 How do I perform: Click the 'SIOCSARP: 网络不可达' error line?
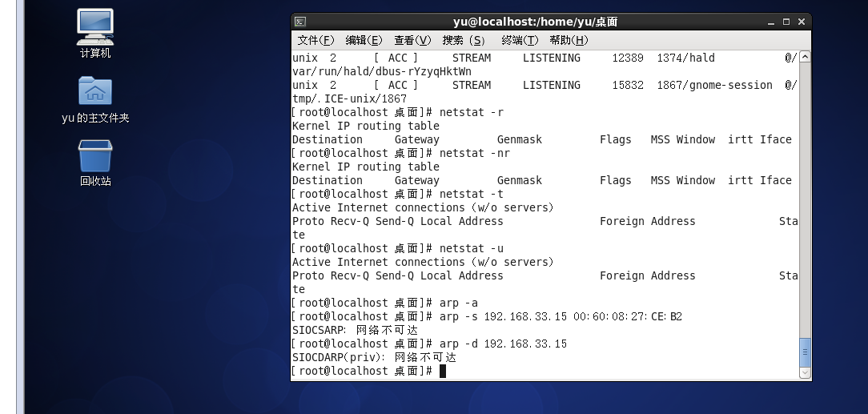pyautogui.click(x=355, y=331)
